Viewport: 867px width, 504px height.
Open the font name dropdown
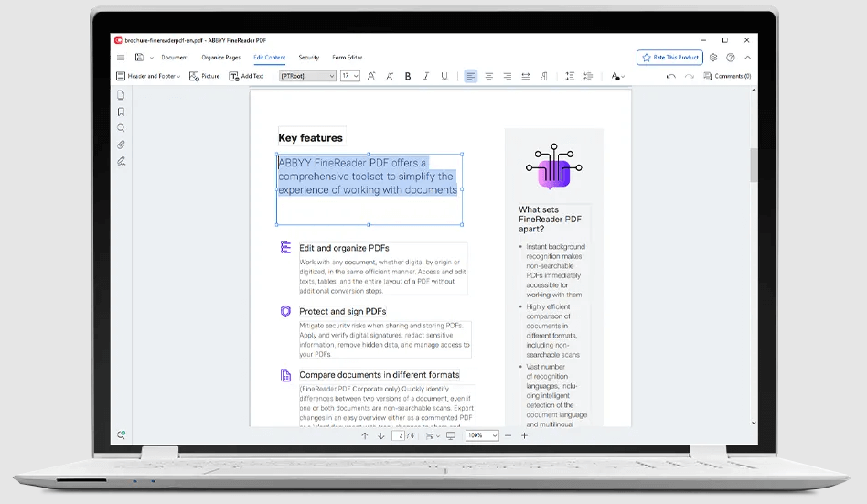(307, 77)
